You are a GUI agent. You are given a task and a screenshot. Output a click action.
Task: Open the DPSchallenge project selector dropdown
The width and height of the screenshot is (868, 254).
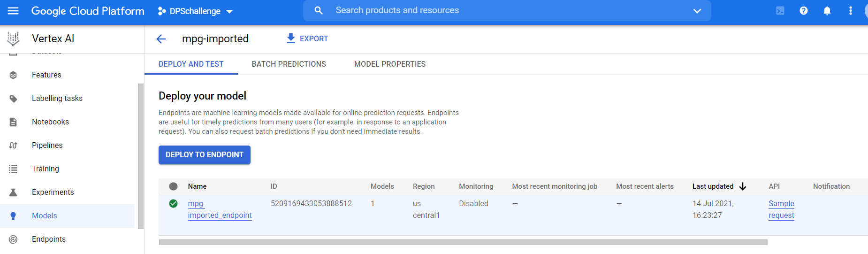(x=195, y=11)
